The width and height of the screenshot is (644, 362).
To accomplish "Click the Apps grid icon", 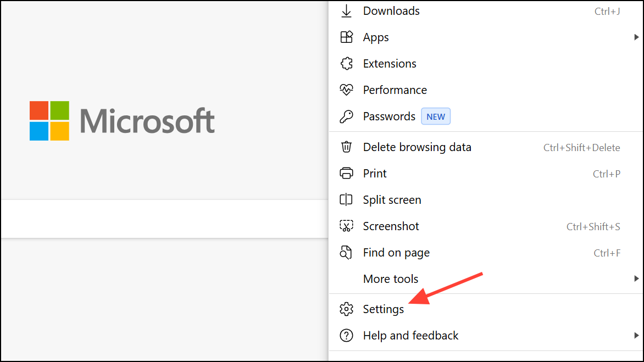I will [346, 37].
